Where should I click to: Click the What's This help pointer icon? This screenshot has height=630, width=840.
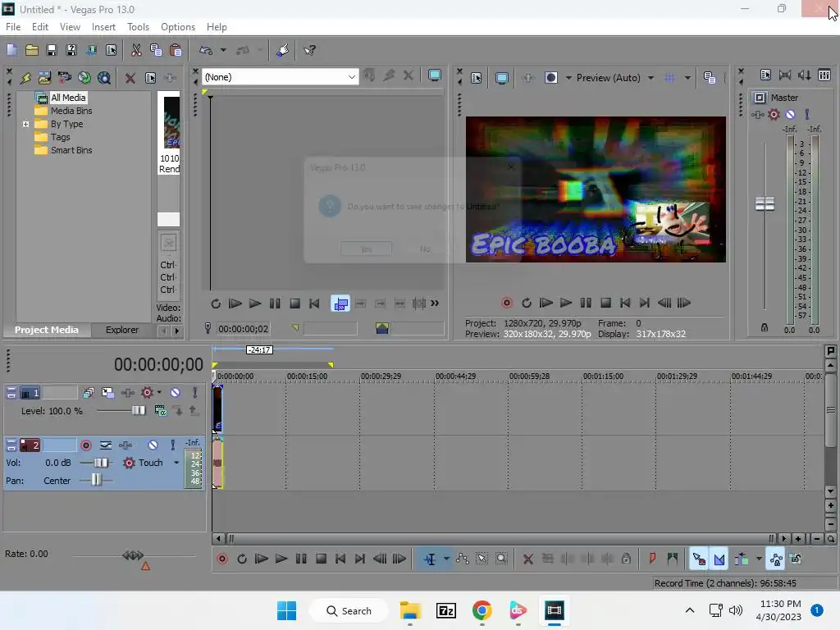click(x=309, y=50)
